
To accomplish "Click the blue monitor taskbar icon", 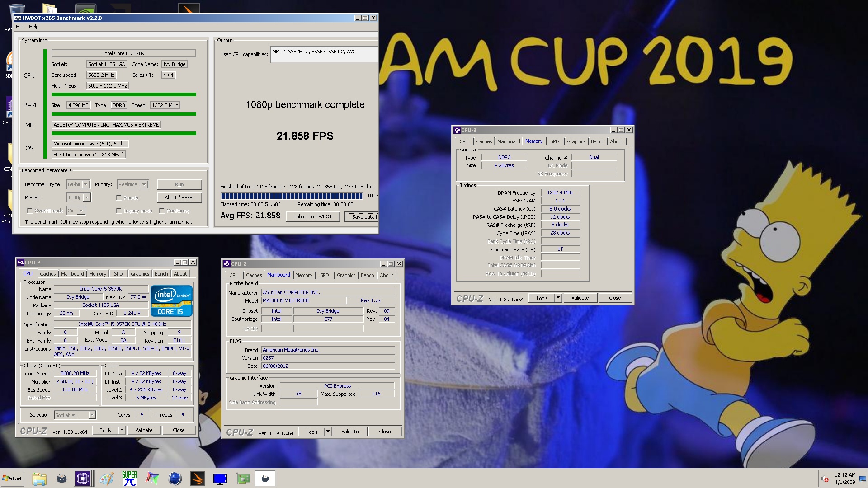I will pyautogui.click(x=220, y=479).
